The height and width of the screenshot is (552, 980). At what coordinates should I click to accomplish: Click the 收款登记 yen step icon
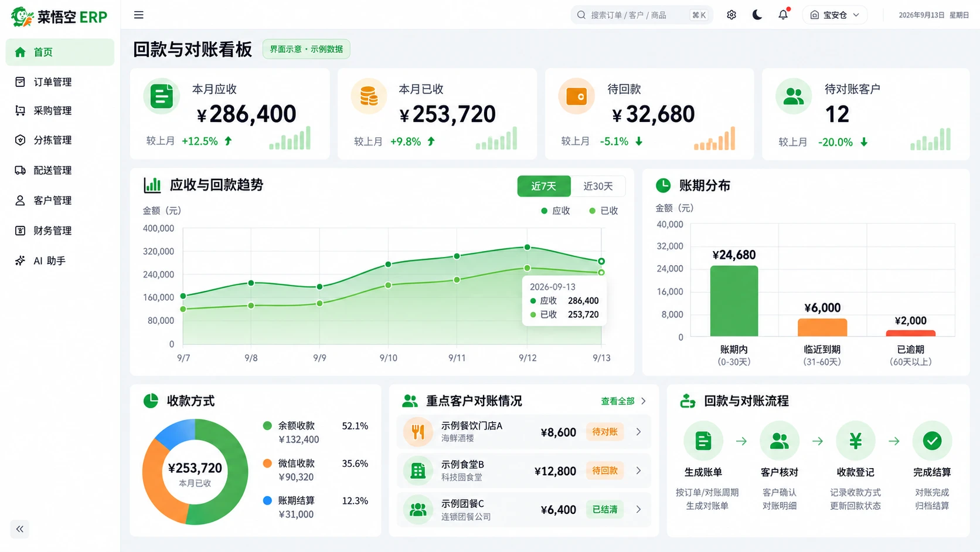[x=856, y=441]
